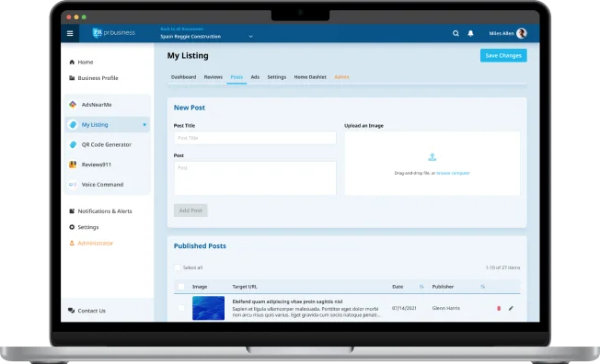Click into the Post Title input field

click(255, 138)
